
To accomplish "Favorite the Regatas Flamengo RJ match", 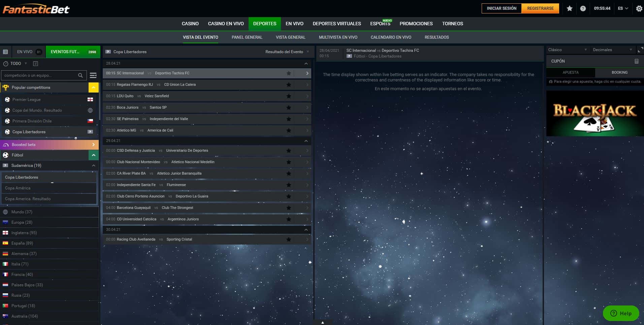I will point(289,85).
